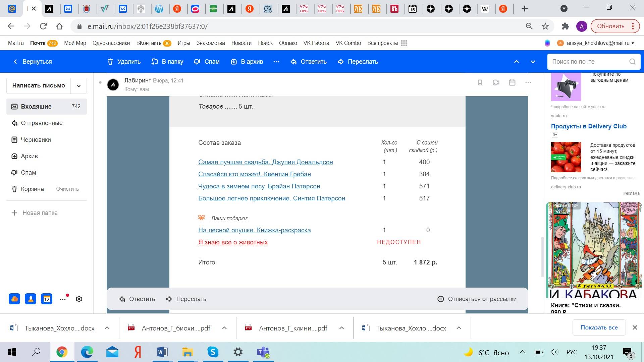
Task: Open the Кабакова book ad image
Action: point(594,250)
